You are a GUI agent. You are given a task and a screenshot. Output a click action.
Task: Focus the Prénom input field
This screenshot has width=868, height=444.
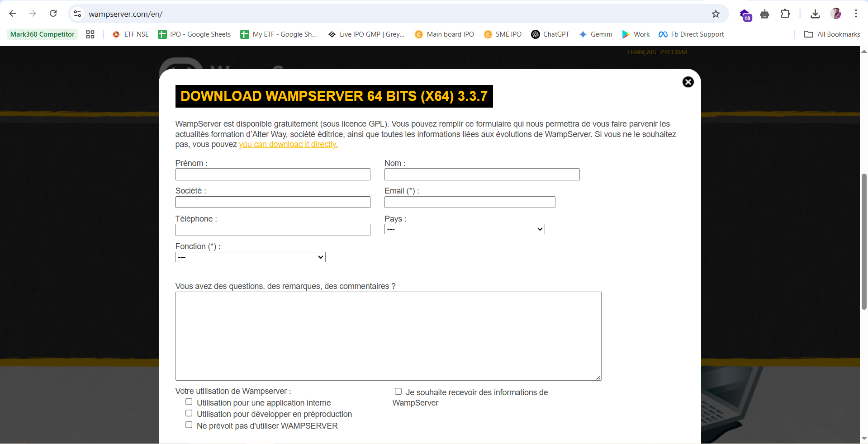(273, 175)
